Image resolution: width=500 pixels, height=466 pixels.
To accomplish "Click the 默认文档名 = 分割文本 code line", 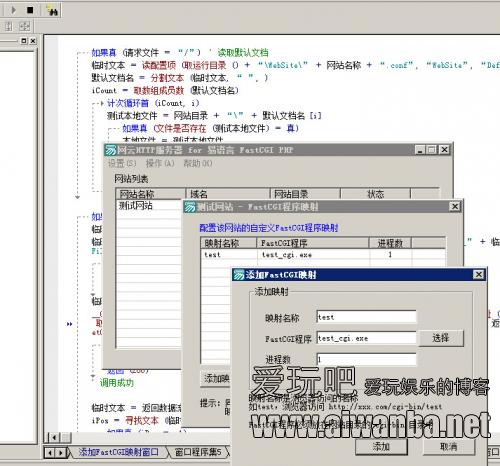I will pos(180,78).
